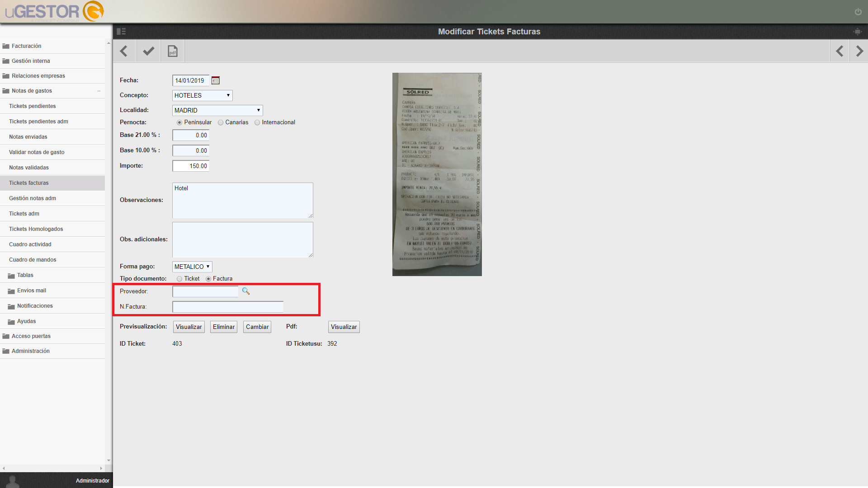Export ticket using the pdf toolbar icon
The image size is (868, 488).
coord(173,51)
